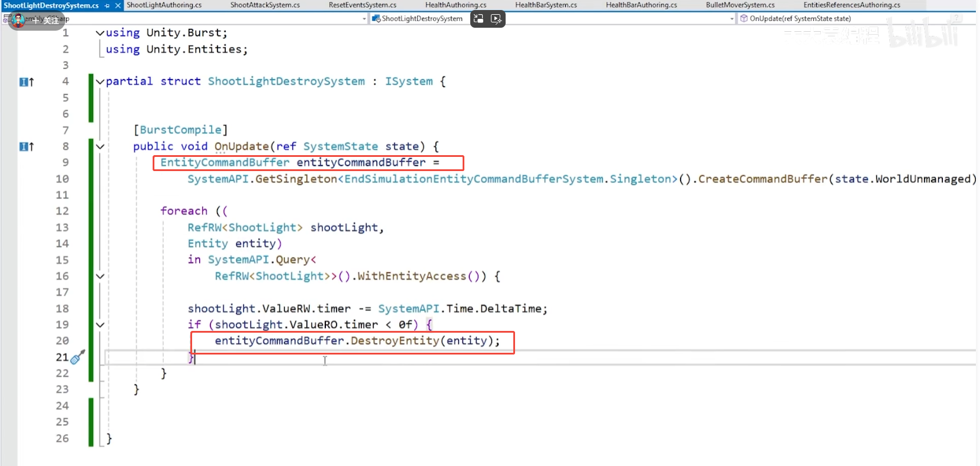Click the interface implementation glyph on line 8

point(27,147)
